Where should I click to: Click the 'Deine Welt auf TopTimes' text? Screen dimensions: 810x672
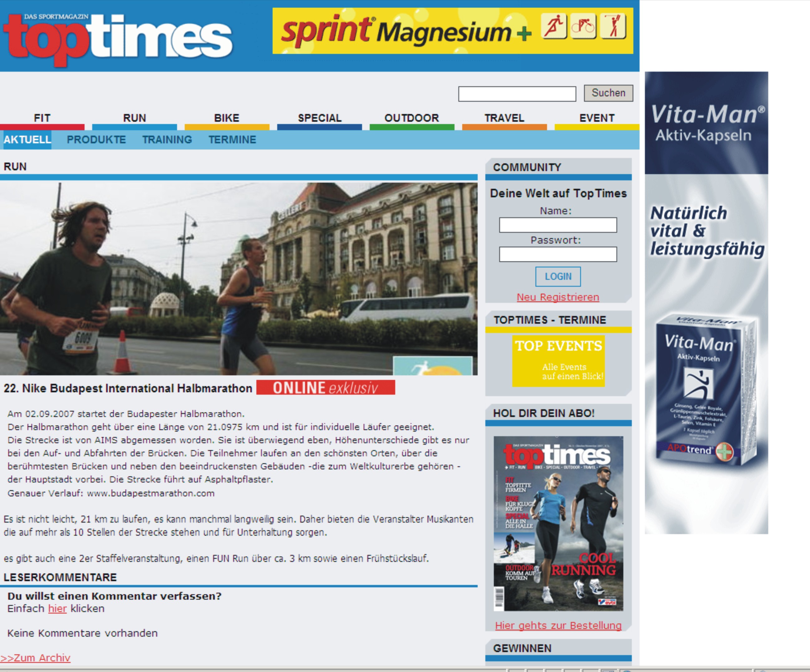coord(558,193)
